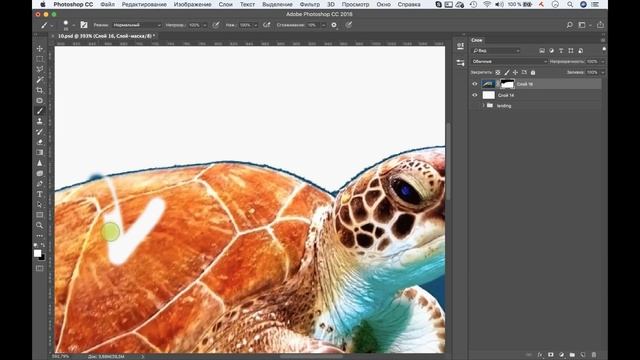Select the 10.psd document tab

click(x=106, y=36)
